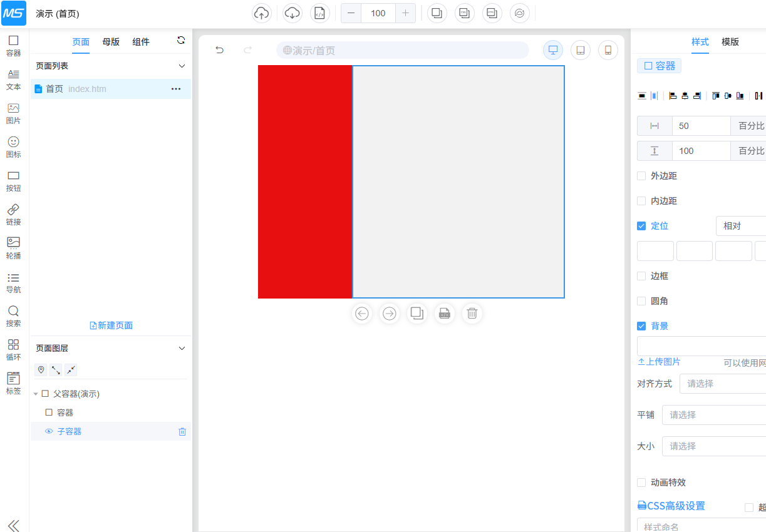Select the 轮播 carousel tool in sidebar
This screenshot has width=766, height=532.
(13, 247)
